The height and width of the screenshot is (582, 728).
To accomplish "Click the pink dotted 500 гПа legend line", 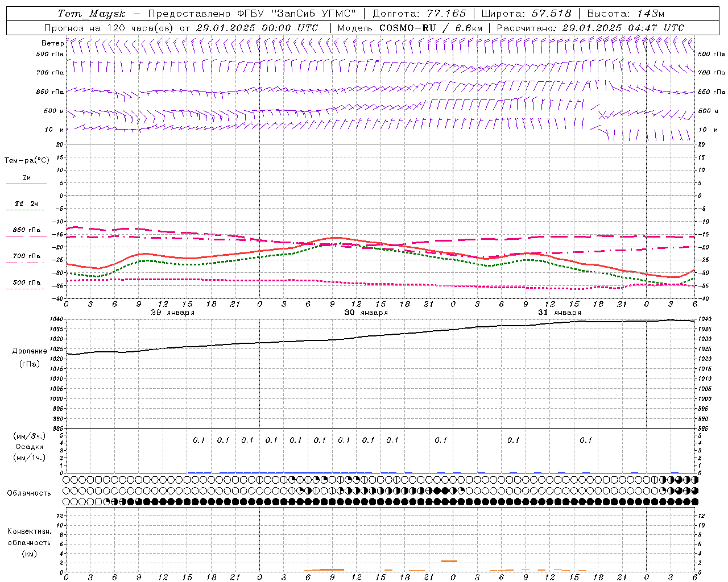I will (x=26, y=289).
